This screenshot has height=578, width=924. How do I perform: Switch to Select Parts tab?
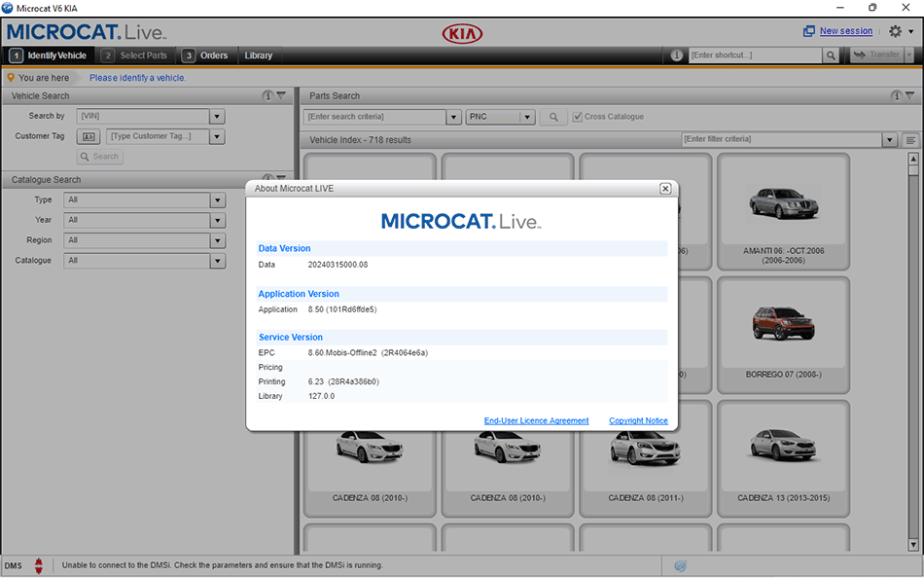click(135, 55)
